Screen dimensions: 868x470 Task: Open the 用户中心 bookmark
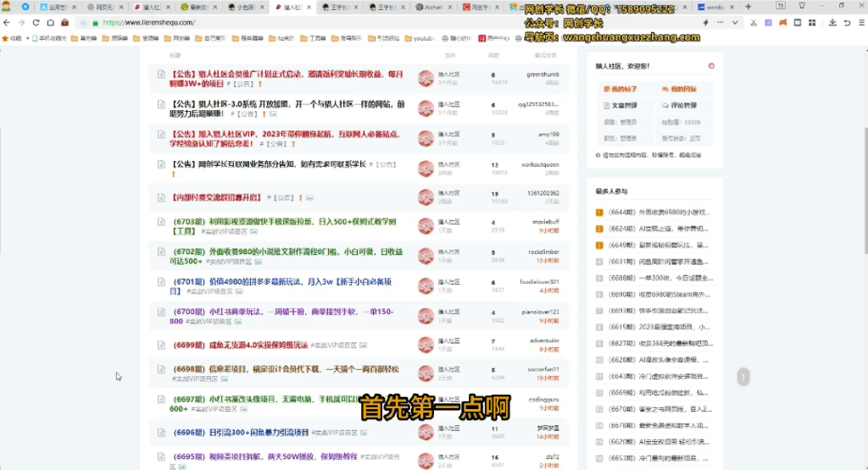tap(494, 38)
